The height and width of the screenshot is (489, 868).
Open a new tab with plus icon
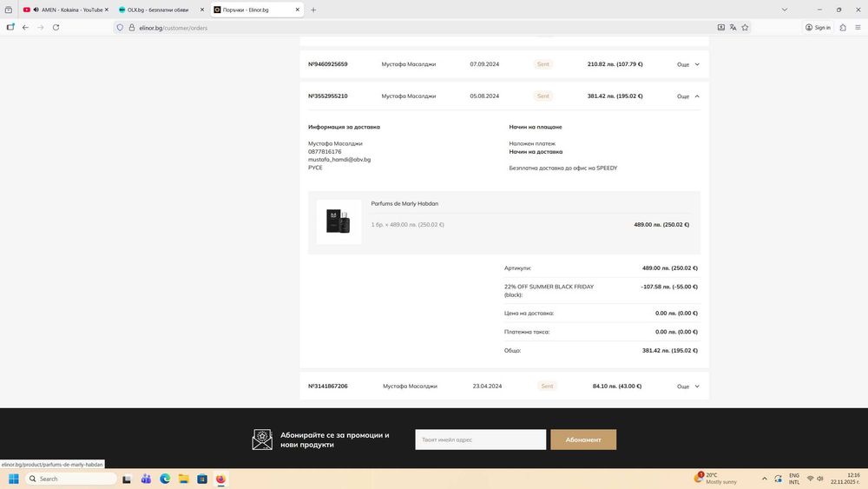coord(313,10)
